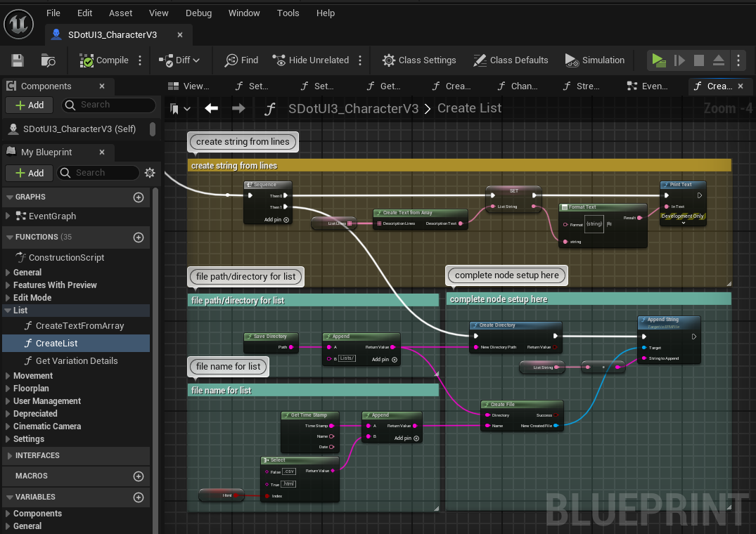Open play options three-dot menu
756x534 pixels.
tap(738, 60)
